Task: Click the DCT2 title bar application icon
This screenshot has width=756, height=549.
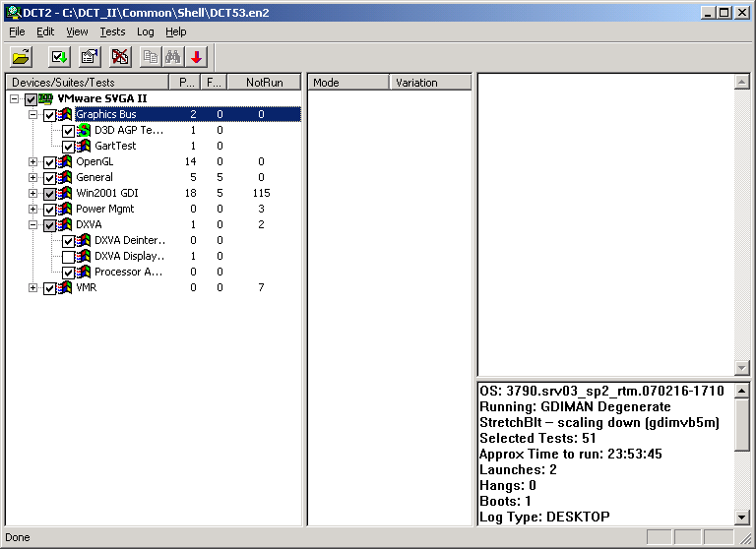Action: point(14,13)
